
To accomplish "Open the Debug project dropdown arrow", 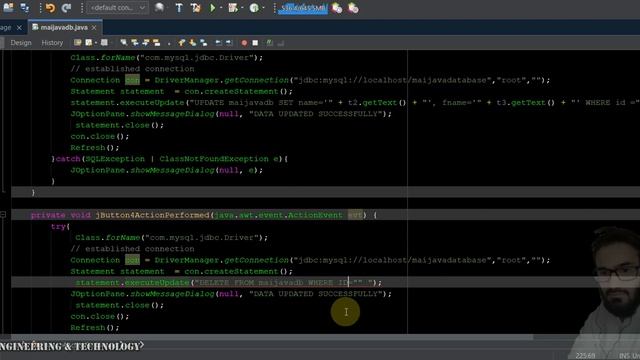I will coord(242,8).
